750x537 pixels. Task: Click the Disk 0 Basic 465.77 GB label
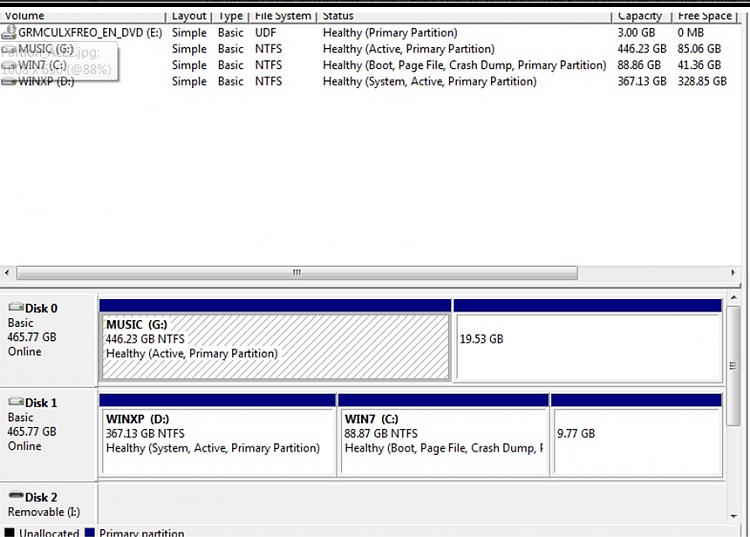tap(32, 330)
